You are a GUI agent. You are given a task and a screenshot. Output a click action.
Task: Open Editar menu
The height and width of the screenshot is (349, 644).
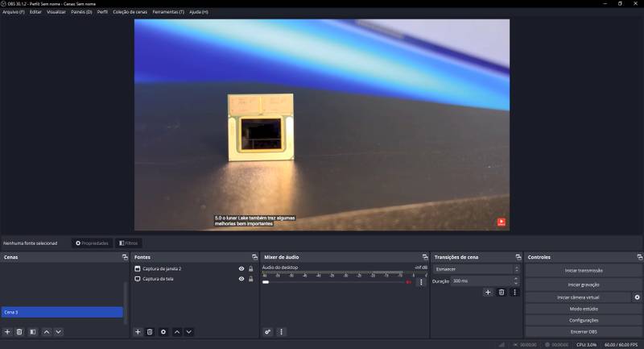coord(35,12)
